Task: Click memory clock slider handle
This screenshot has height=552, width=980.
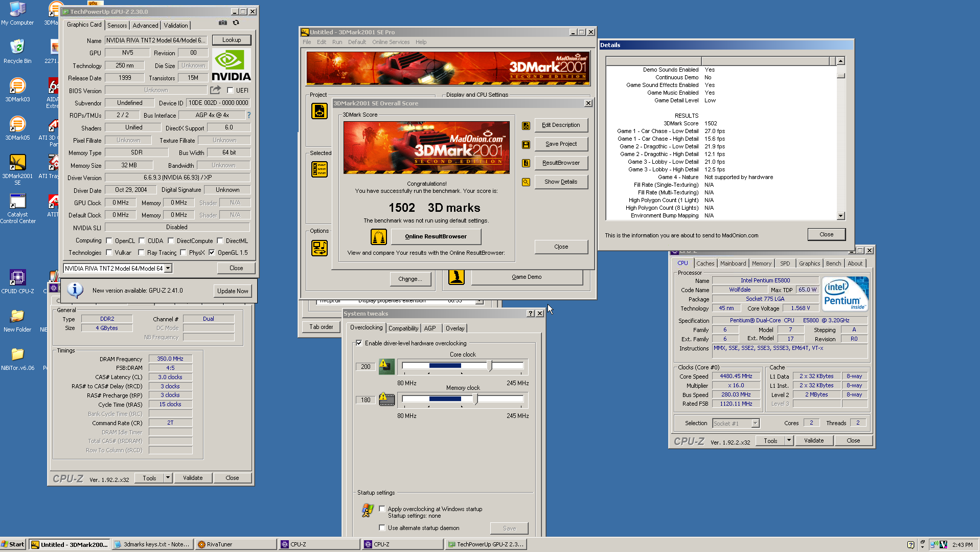Action: point(476,399)
